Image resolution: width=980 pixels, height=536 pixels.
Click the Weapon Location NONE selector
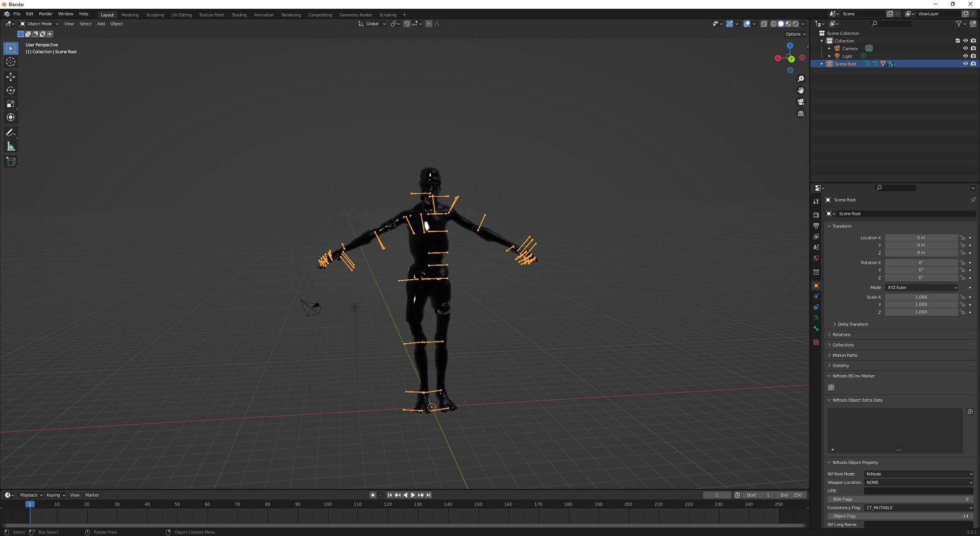(x=918, y=482)
